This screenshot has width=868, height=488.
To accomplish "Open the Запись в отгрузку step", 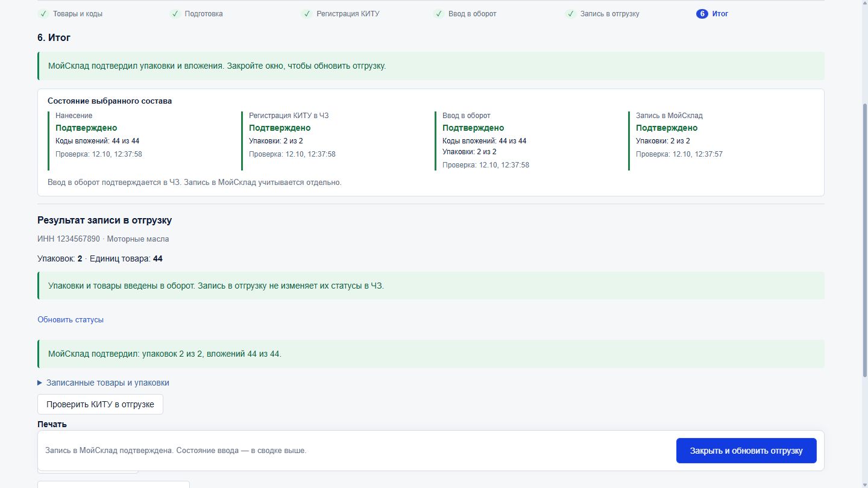I will pos(610,14).
